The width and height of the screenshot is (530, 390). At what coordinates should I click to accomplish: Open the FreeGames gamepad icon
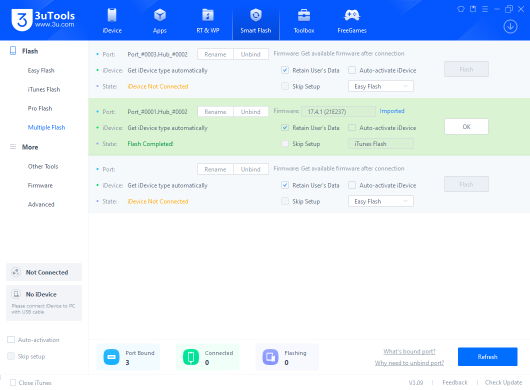(x=352, y=16)
